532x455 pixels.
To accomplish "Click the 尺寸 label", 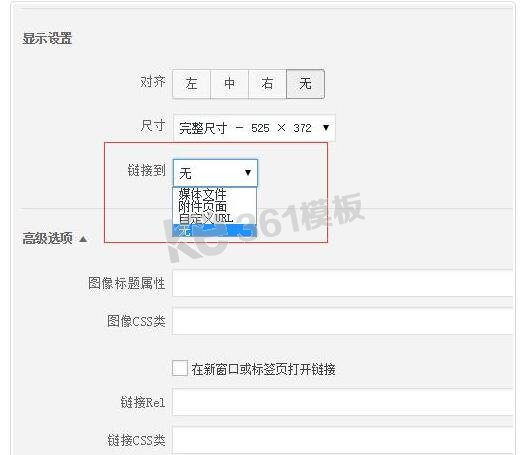I will click(153, 126).
